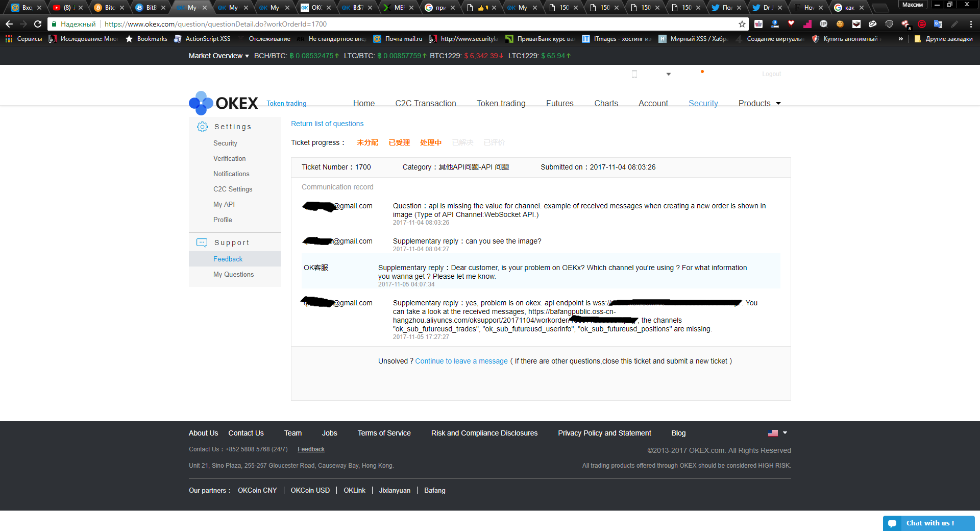This screenshot has height=531, width=980.
Task: Open C2C Settings in the sidebar
Action: [233, 189]
